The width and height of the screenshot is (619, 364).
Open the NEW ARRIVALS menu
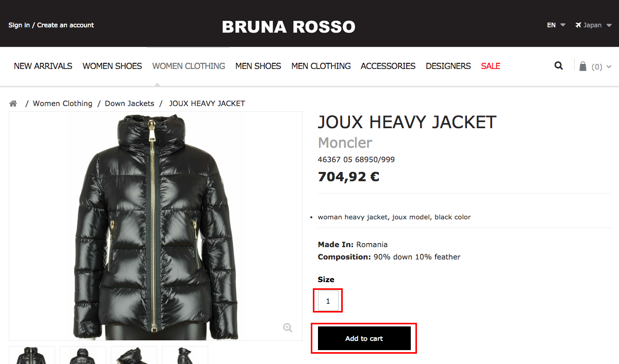pos(43,66)
